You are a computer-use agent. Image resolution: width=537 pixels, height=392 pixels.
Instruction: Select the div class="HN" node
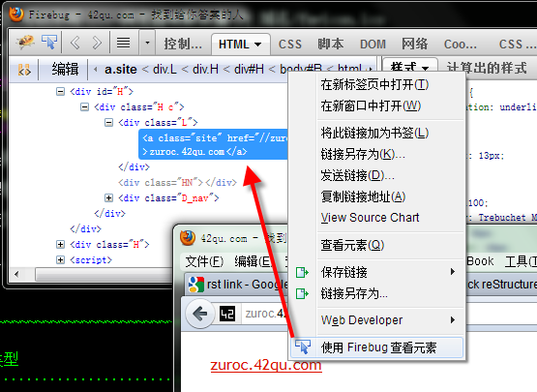tap(177, 182)
